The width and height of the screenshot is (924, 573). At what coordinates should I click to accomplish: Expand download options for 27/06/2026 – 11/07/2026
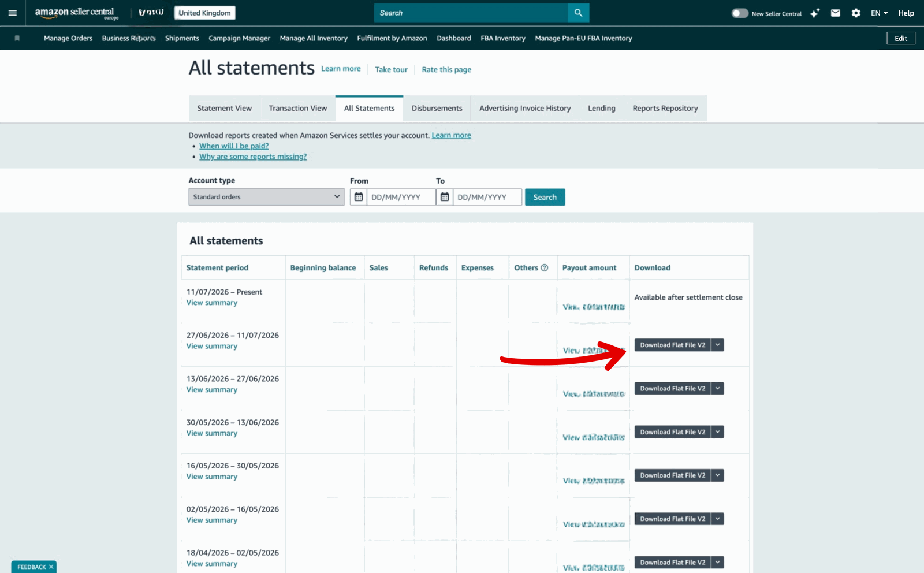tap(718, 345)
